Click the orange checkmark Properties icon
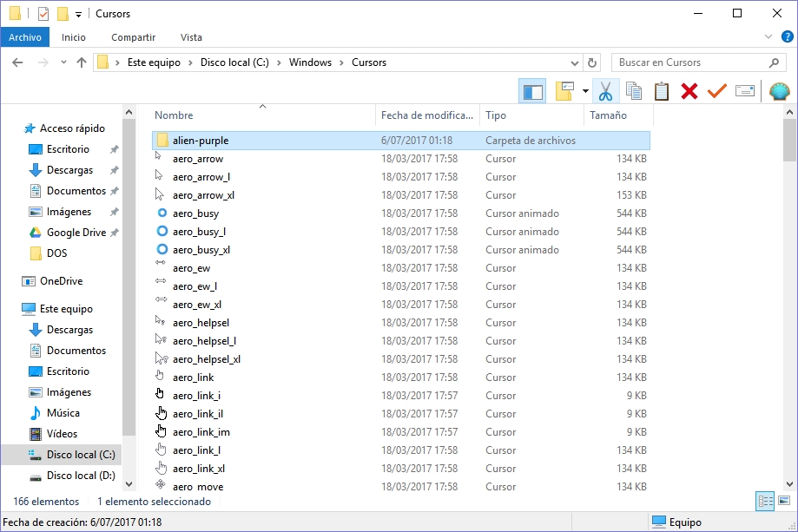Image resolution: width=798 pixels, height=532 pixels. (x=717, y=91)
